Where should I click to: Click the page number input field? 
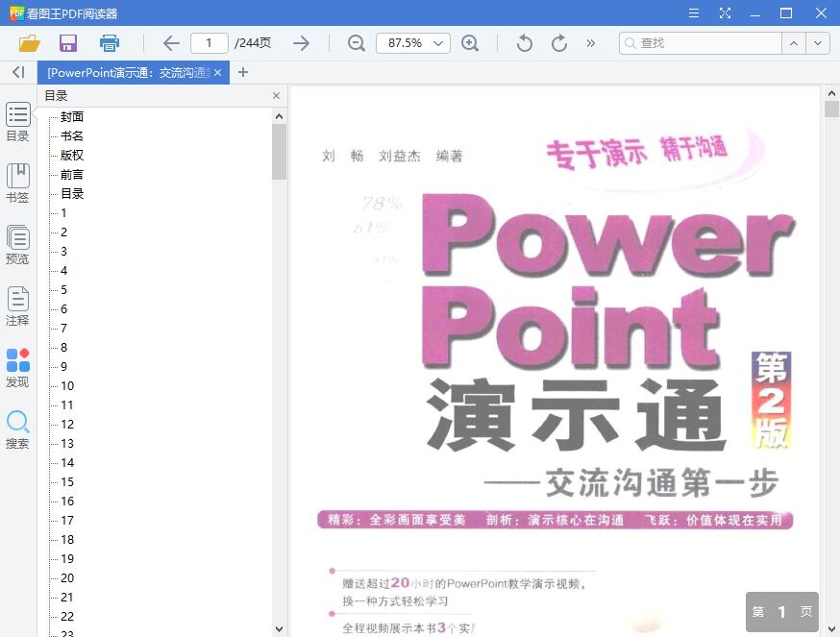[209, 43]
